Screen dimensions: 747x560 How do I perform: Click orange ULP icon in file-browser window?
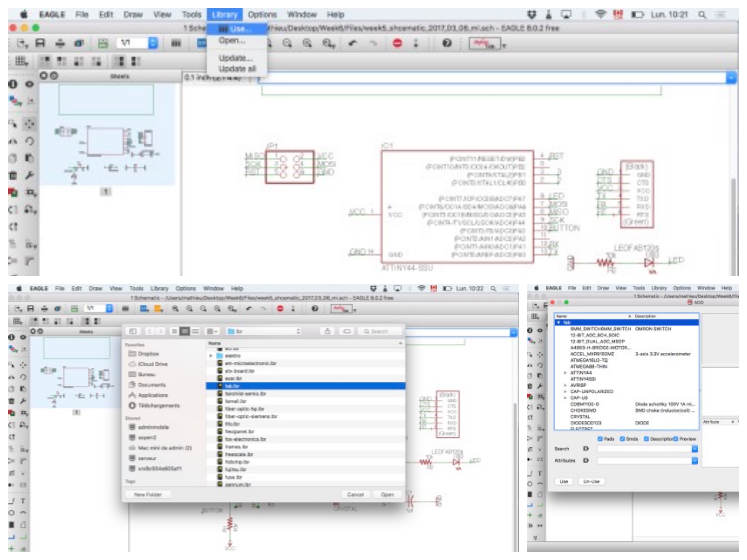coord(158,309)
